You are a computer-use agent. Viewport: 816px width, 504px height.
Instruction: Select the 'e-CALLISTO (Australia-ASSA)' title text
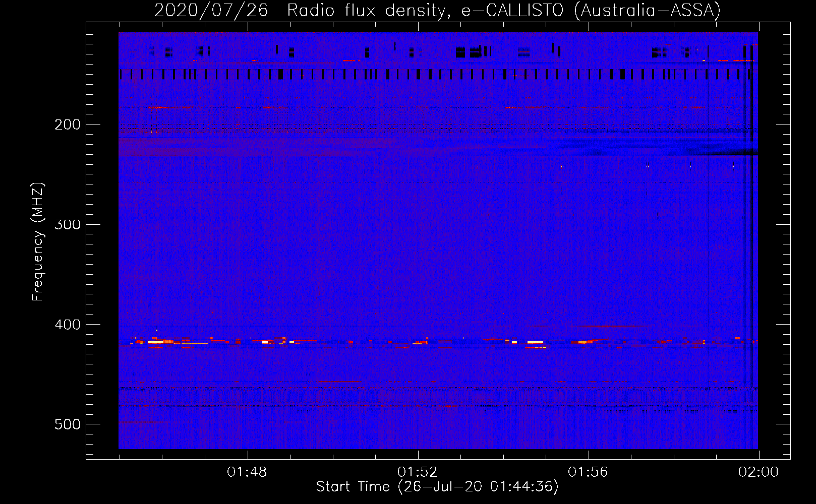click(x=591, y=10)
